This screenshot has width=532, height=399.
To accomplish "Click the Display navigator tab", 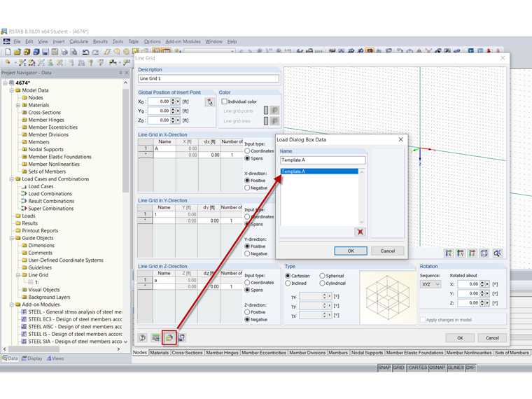I will point(32,358).
